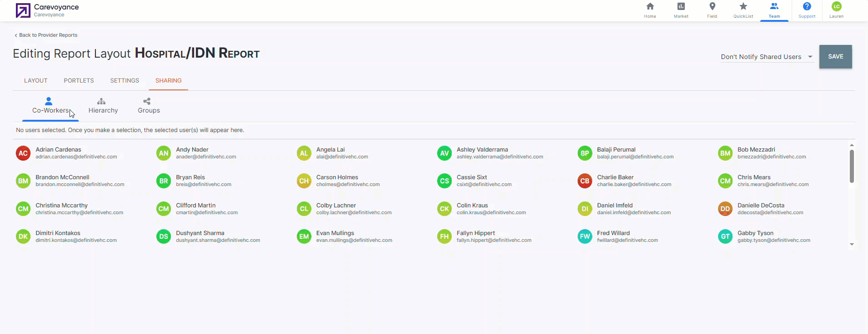The width and height of the screenshot is (868, 334).
Task: Switch to the PORTLETS tab
Action: click(79, 80)
